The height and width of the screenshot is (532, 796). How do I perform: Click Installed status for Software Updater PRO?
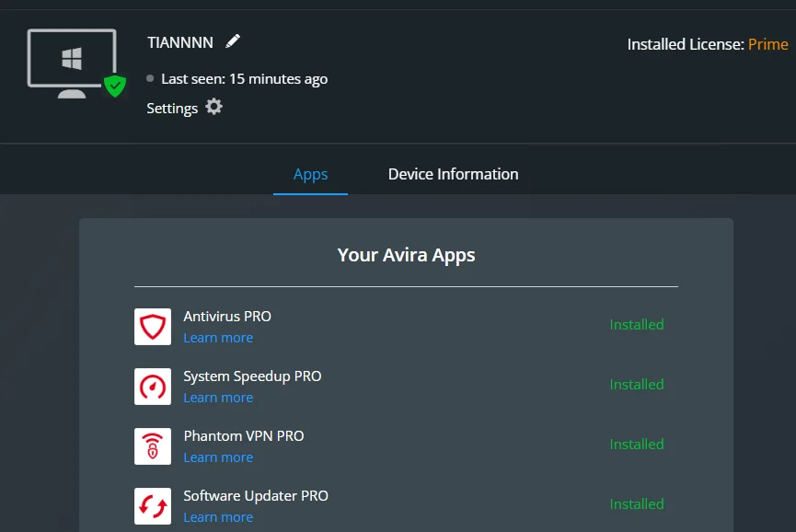click(637, 504)
